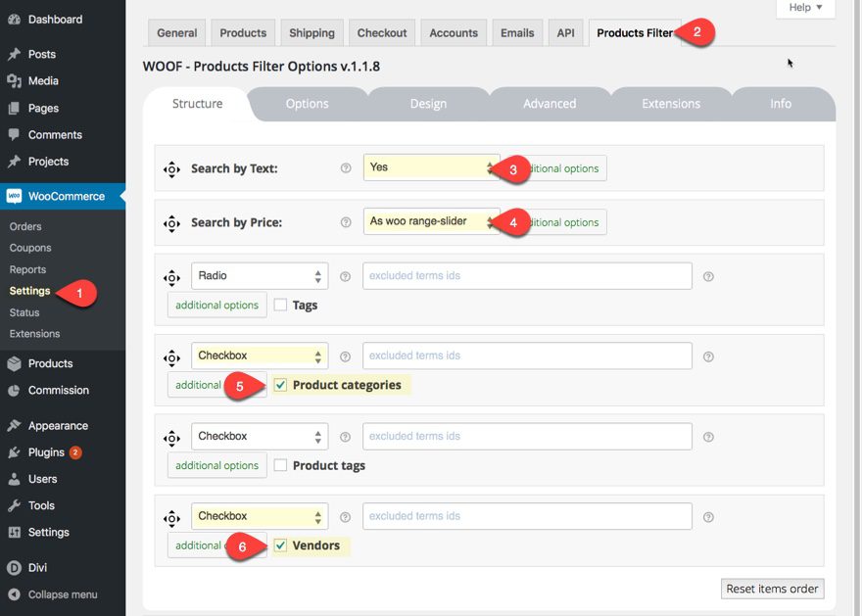The width and height of the screenshot is (862, 616).
Task: Click the Dashboard icon in sidebar
Action: pos(14,20)
